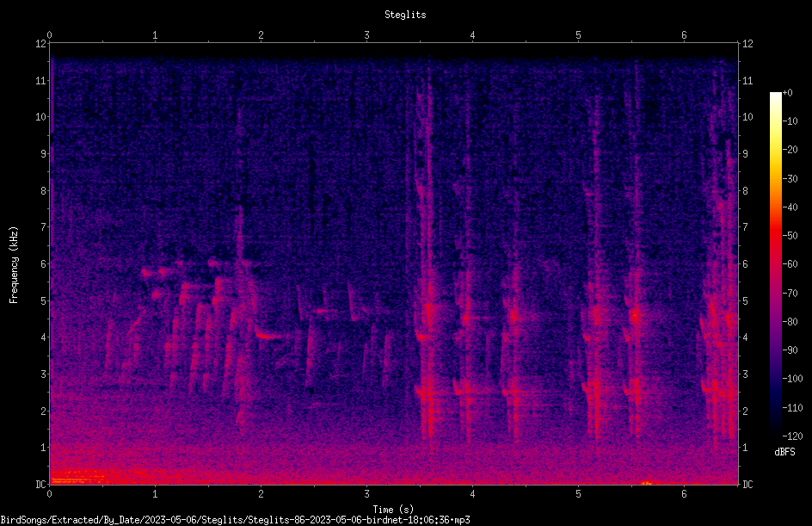Screen dimensions: 812x526
Task: Click the Steglits title text
Action: pyautogui.click(x=405, y=15)
